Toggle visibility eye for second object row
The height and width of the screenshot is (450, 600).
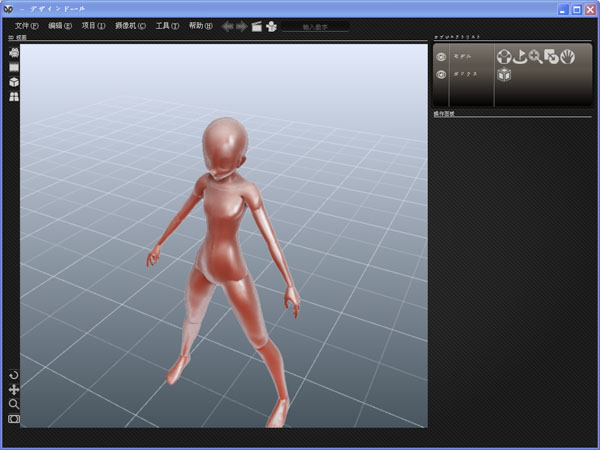point(441,75)
